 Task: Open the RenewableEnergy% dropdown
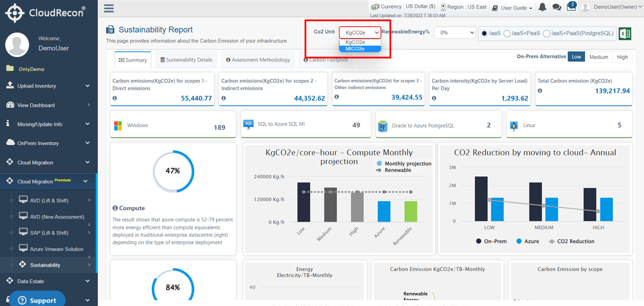[x=455, y=32]
